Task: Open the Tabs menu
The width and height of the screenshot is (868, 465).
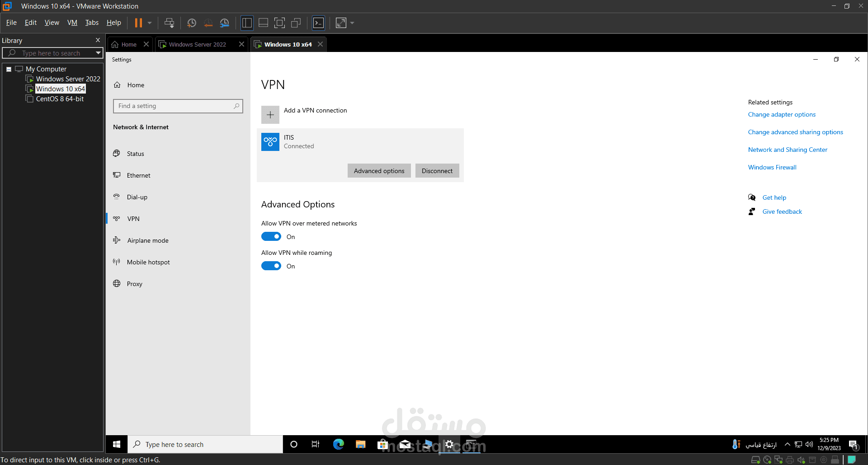Action: click(92, 23)
